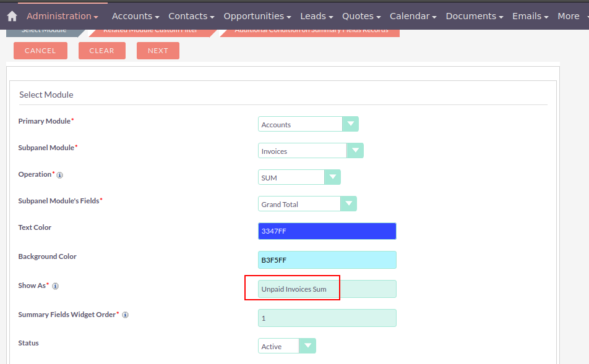Click the NEXT button

pyautogui.click(x=158, y=51)
